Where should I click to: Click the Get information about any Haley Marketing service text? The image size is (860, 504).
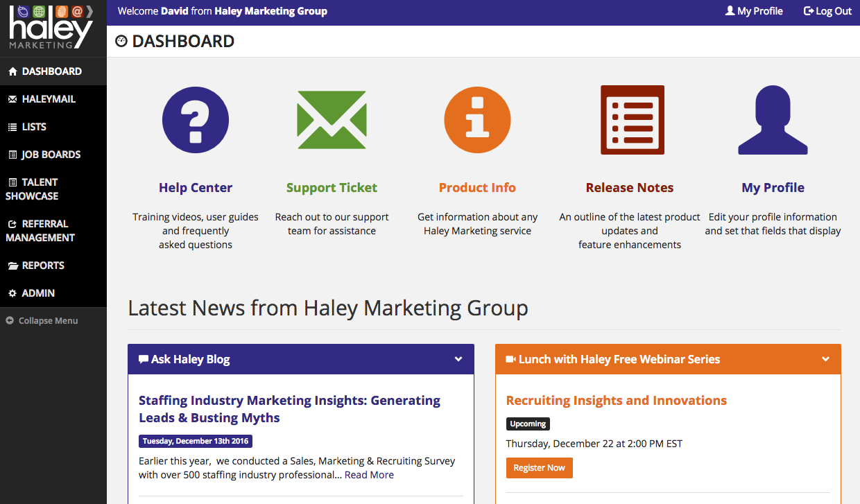point(477,224)
